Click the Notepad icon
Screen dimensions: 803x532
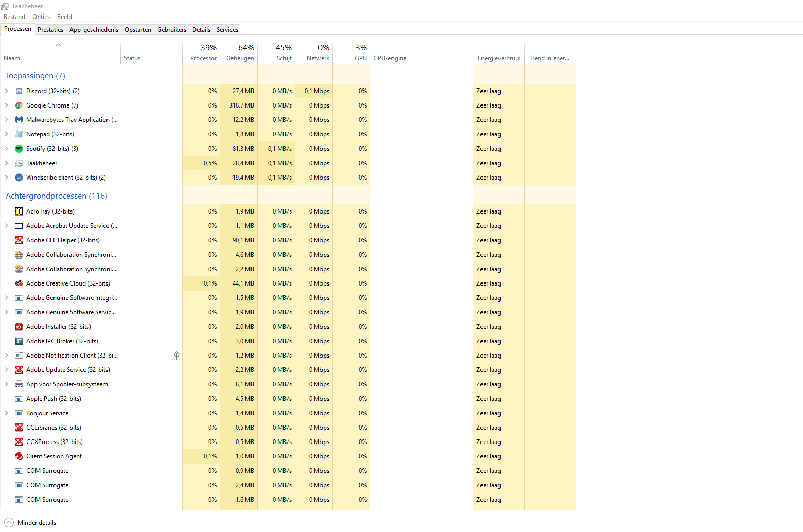(19, 134)
